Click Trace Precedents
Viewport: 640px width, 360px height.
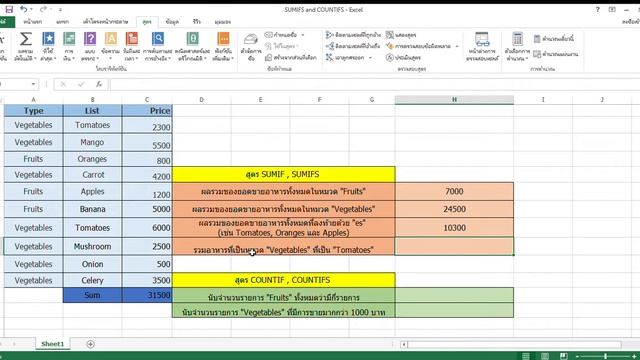353,35
